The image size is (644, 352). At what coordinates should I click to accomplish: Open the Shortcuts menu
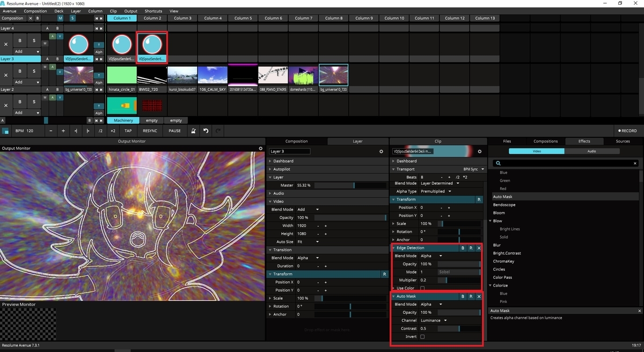[153, 11]
